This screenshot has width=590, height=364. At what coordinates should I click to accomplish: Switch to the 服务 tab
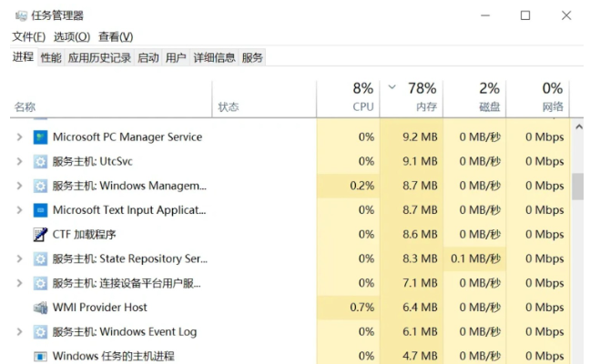[252, 57]
